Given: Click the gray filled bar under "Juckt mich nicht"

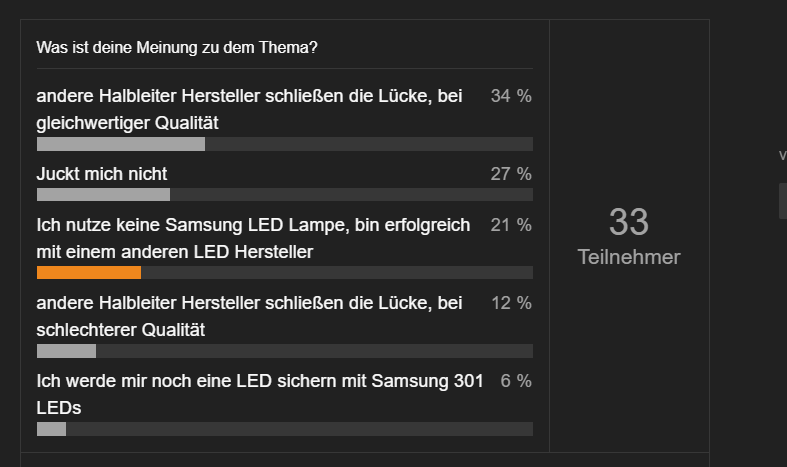Looking at the screenshot, I should (x=103, y=194).
